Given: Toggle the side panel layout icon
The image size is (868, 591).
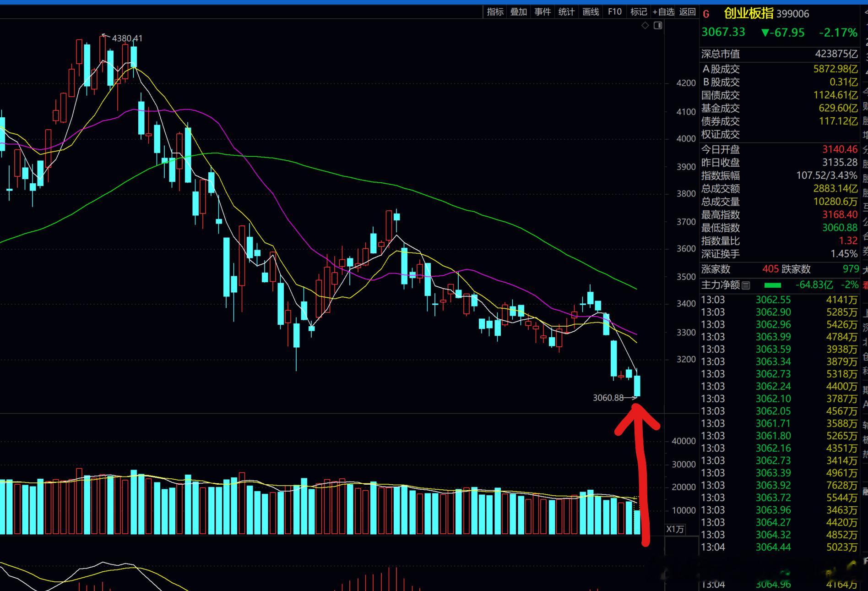Looking at the screenshot, I should (658, 25).
